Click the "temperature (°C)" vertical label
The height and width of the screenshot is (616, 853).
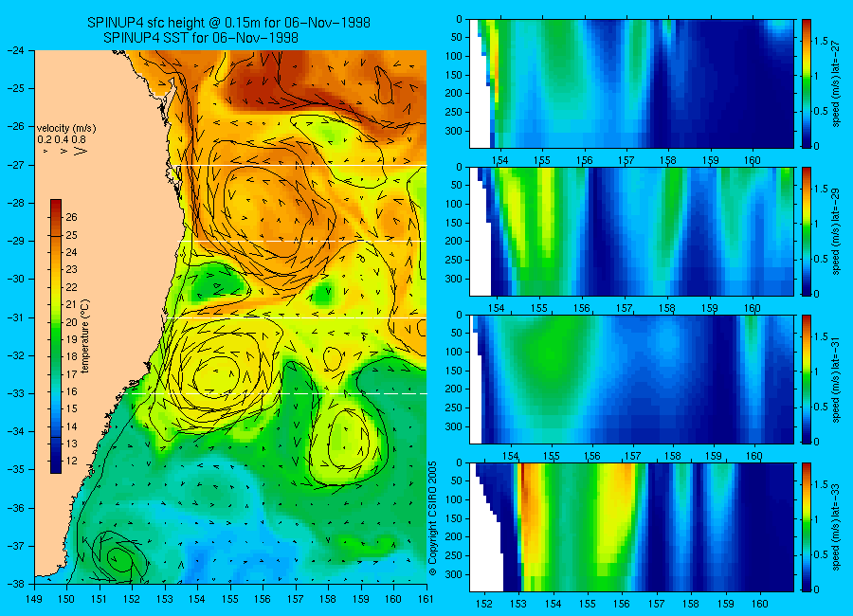[x=85, y=335]
